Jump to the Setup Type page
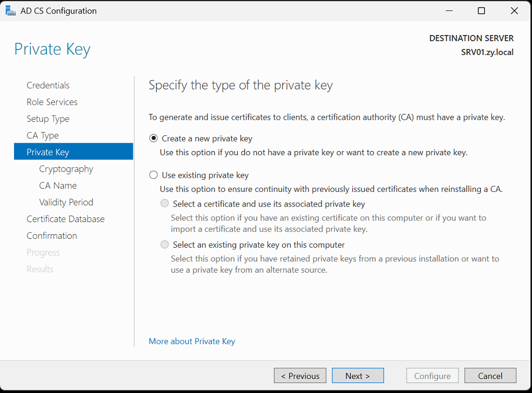 48,119
